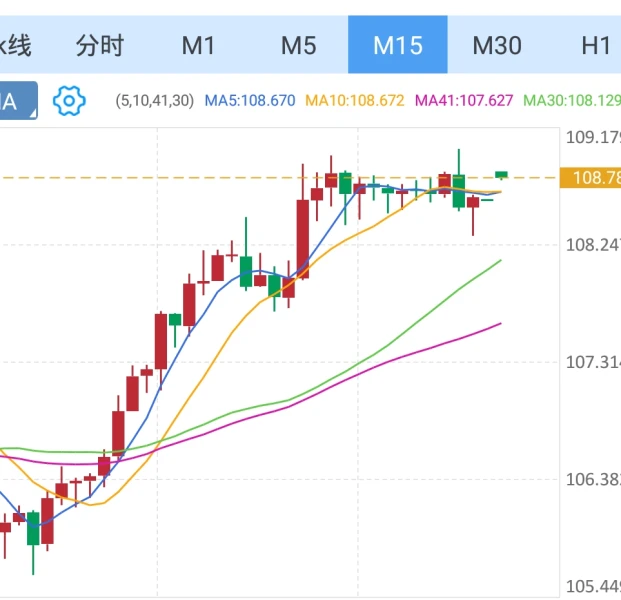Click the MA41:107.627 indicator label
The width and height of the screenshot is (621, 600).
pyautogui.click(x=463, y=101)
